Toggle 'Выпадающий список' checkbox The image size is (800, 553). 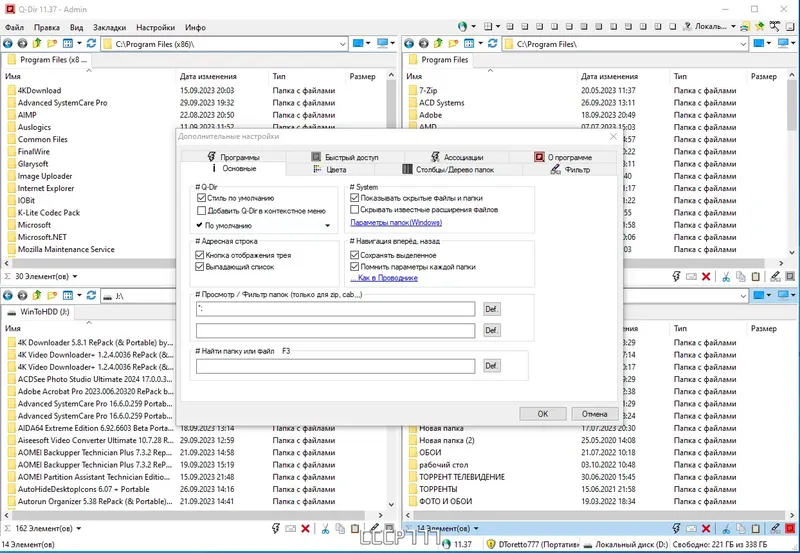(200, 266)
